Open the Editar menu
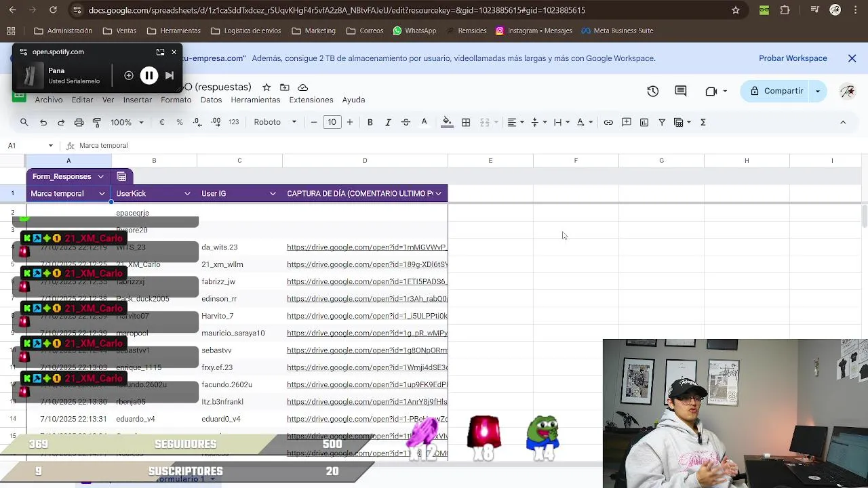This screenshot has height=488, width=868. coord(82,100)
